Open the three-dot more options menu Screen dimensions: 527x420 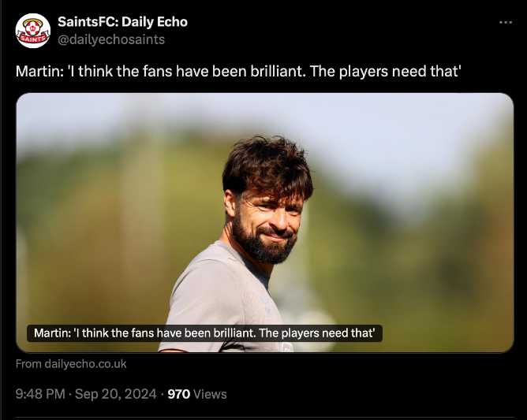pyautogui.click(x=506, y=23)
